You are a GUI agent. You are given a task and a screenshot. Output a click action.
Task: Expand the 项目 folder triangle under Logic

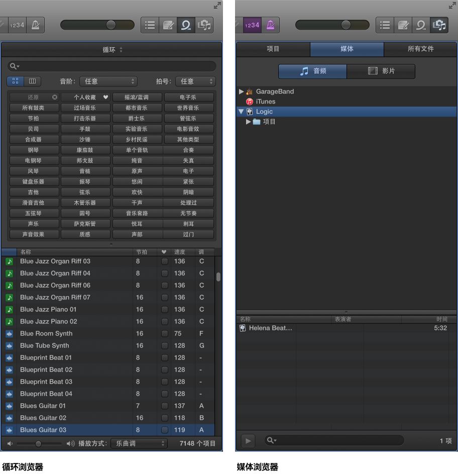tap(248, 122)
